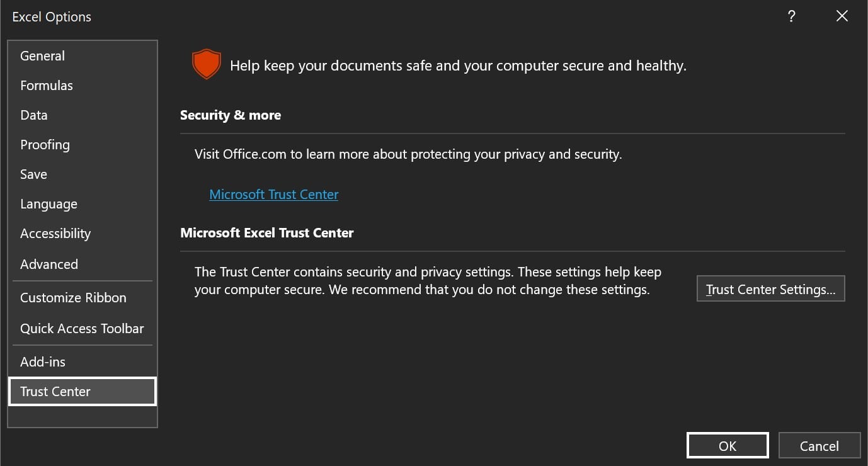
Task: Click the Trust Center Settings button
Action: (770, 290)
